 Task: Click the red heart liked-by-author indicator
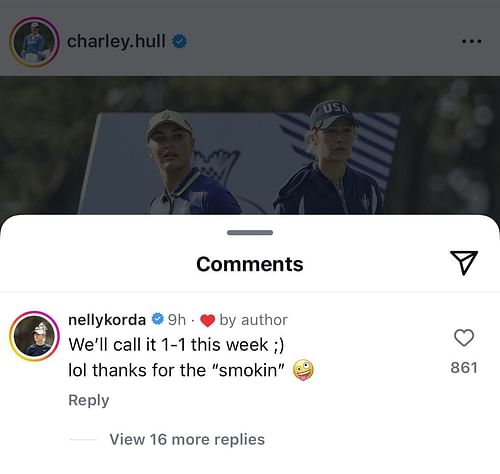point(207,321)
